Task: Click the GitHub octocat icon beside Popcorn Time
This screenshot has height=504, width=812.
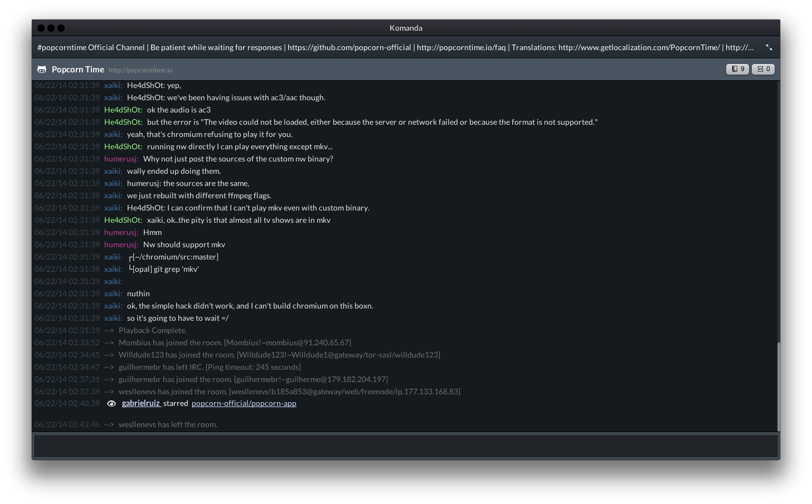Action: pyautogui.click(x=42, y=70)
